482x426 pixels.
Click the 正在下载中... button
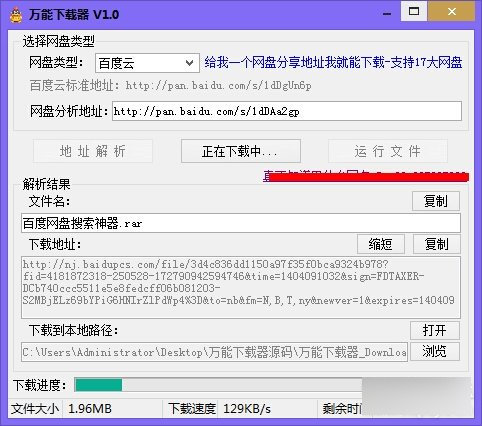pyautogui.click(x=241, y=151)
